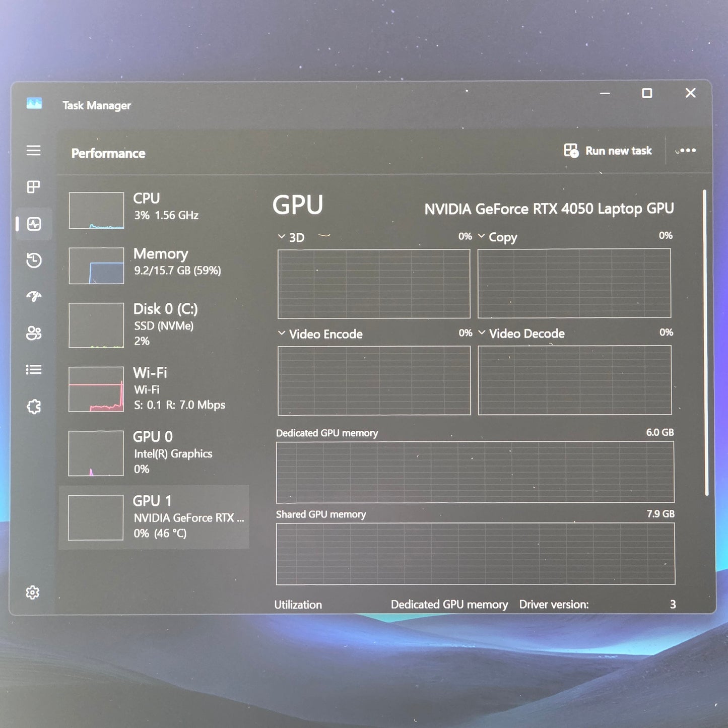This screenshot has height=728, width=728.
Task: Select the Wi-Fi performance item
Action: (154, 389)
